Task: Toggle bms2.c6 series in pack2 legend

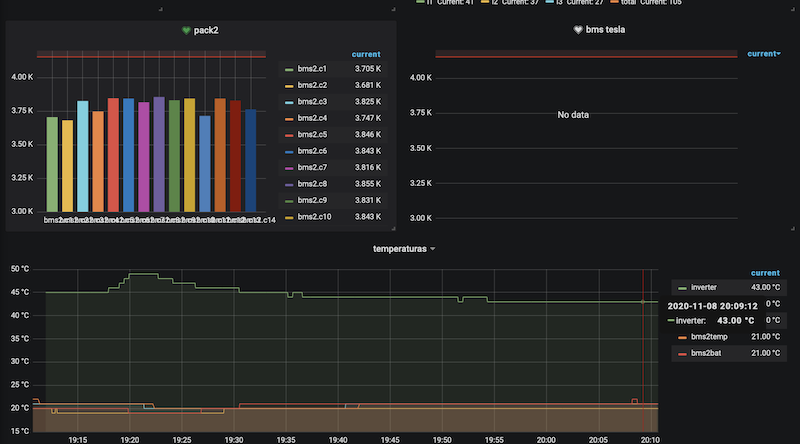Action: 312,151
